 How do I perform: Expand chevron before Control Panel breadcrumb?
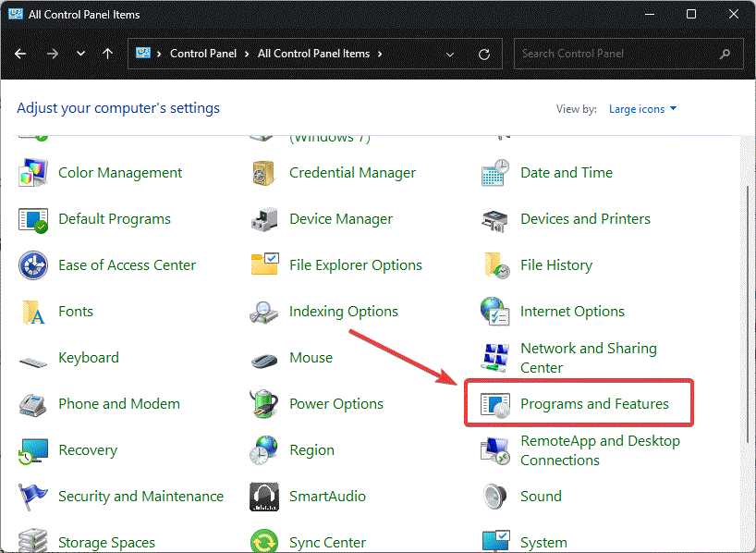tap(159, 54)
